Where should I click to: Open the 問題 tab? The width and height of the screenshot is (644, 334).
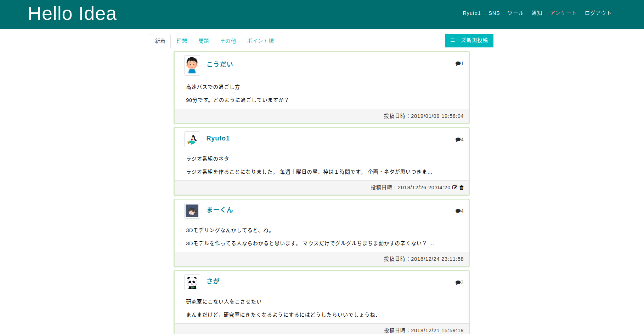(x=204, y=41)
